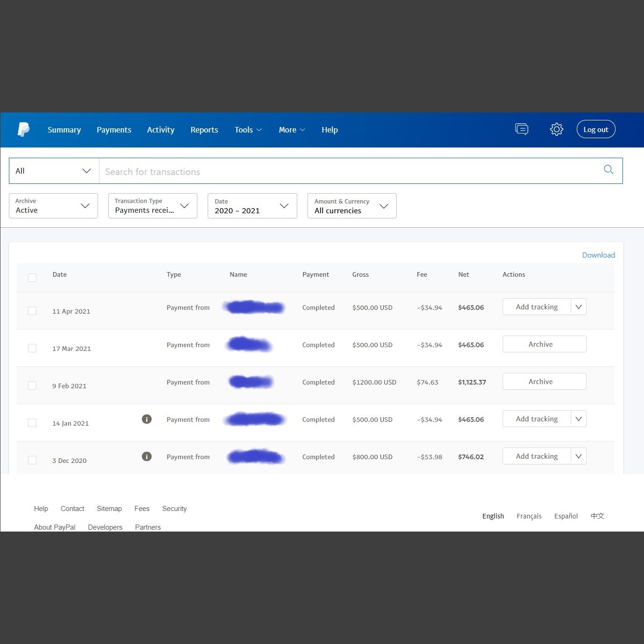
Task: Check the 11 Apr 2021 transaction checkbox
Action: [32, 311]
